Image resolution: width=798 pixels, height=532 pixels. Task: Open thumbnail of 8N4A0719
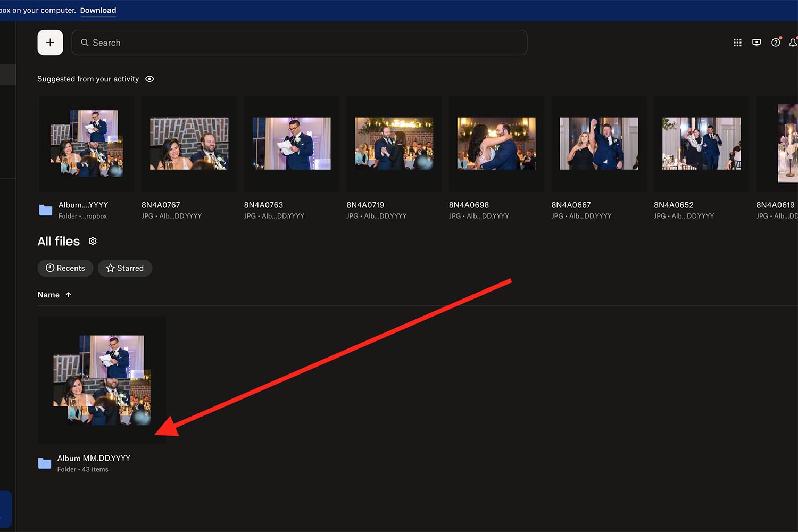pyautogui.click(x=394, y=144)
